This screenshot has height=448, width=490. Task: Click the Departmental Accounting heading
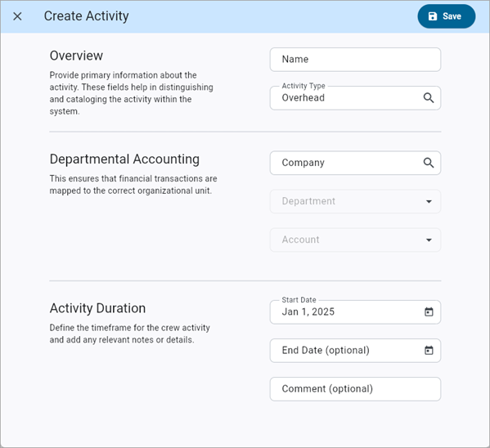pyautogui.click(x=124, y=159)
